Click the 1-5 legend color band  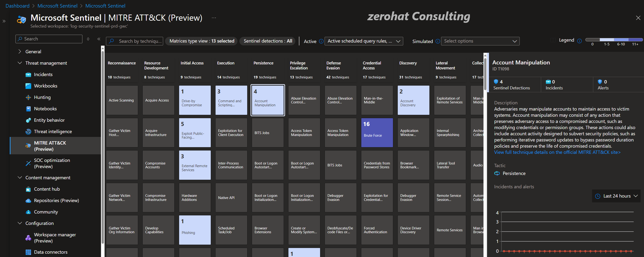click(607, 40)
